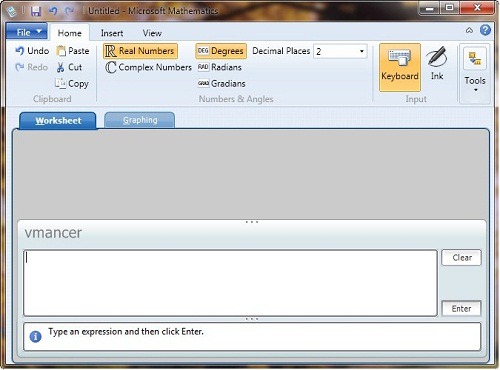Image resolution: width=500 pixels, height=370 pixels.
Task: Click the Redo arrow in quick access toolbar
Action: click(69, 11)
